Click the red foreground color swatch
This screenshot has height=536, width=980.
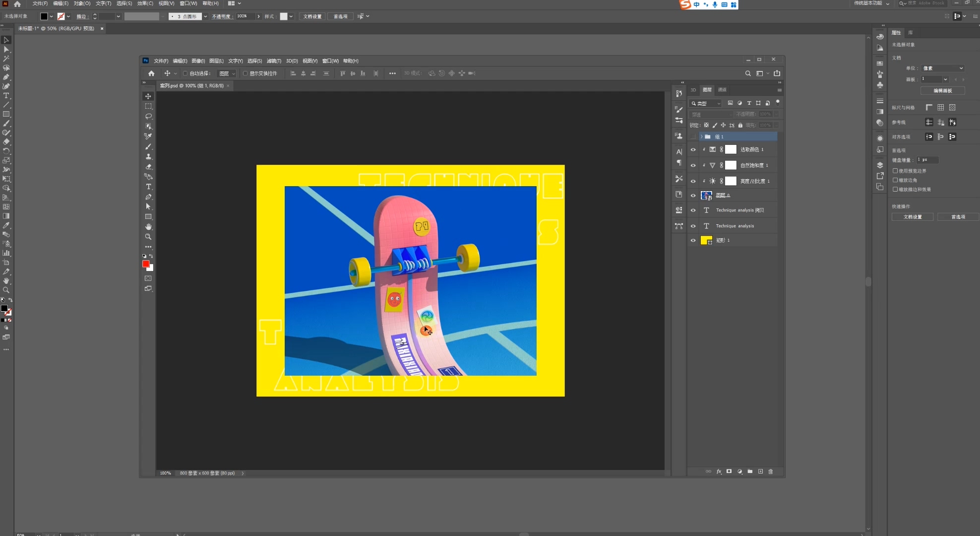tap(146, 264)
